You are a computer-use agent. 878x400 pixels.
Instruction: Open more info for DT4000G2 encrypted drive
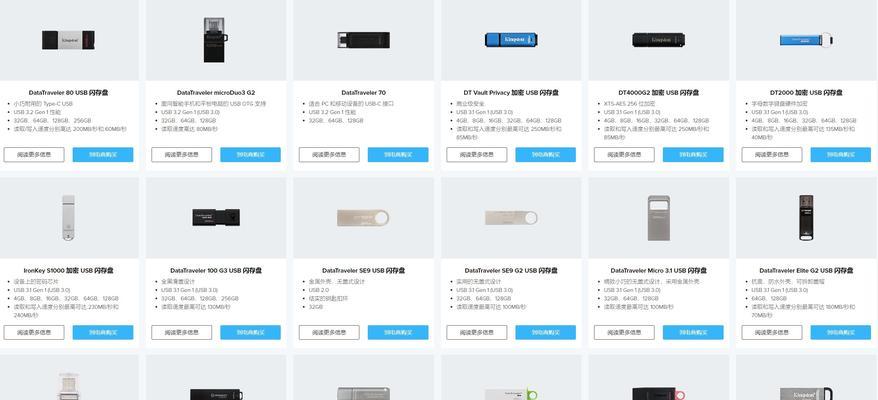624,155
